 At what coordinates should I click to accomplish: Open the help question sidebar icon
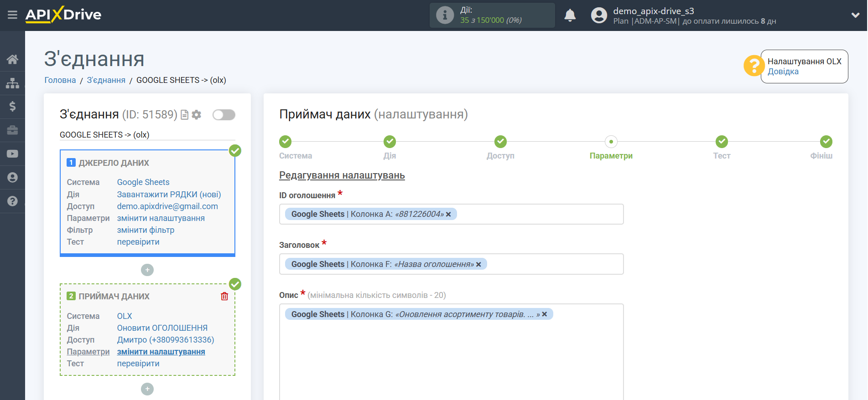pos(12,201)
